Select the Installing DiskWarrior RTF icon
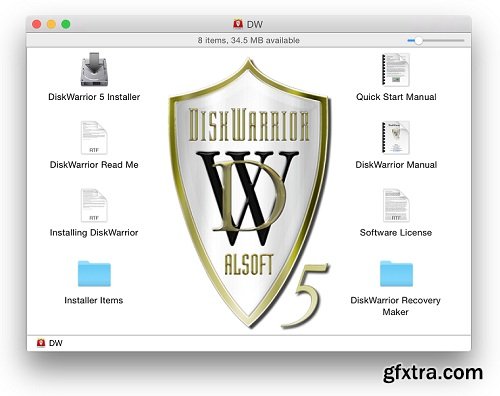Viewport: 500px width, 396px height. [94, 205]
